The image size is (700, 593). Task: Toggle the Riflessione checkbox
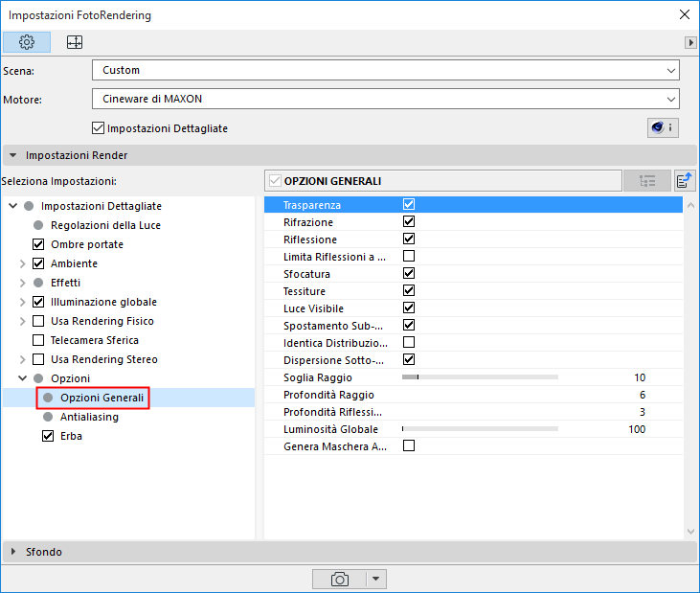click(x=409, y=239)
